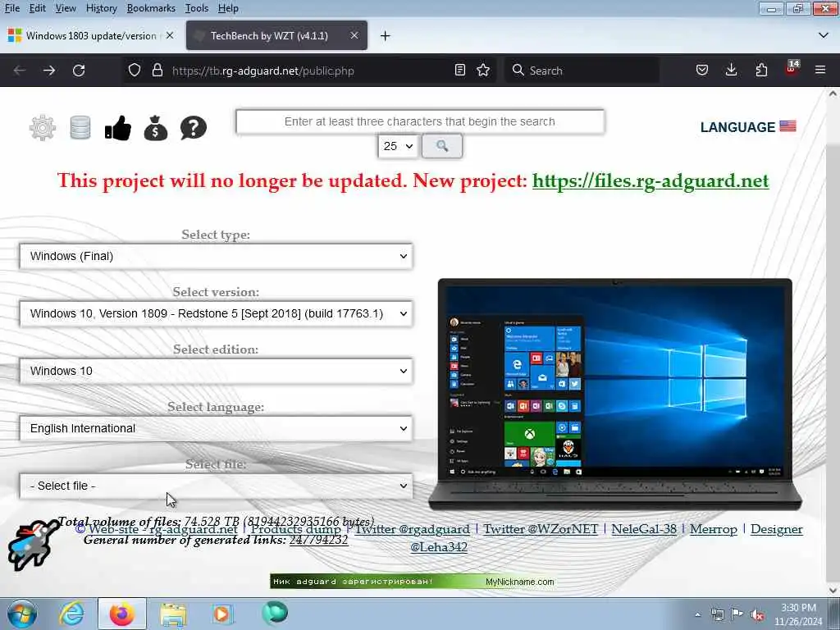840x630 pixels.
Task: Open a new tab with plus button
Action: [386, 36]
